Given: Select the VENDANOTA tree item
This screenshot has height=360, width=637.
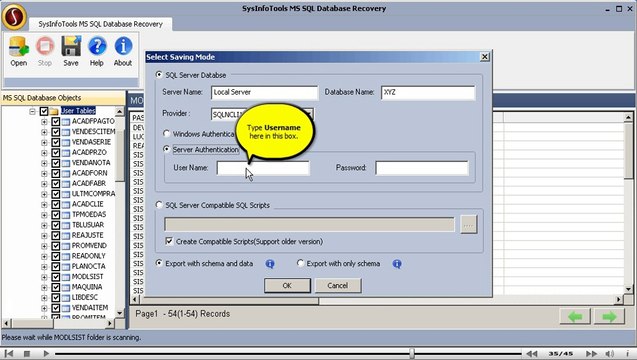Looking at the screenshot, I should coord(91,163).
